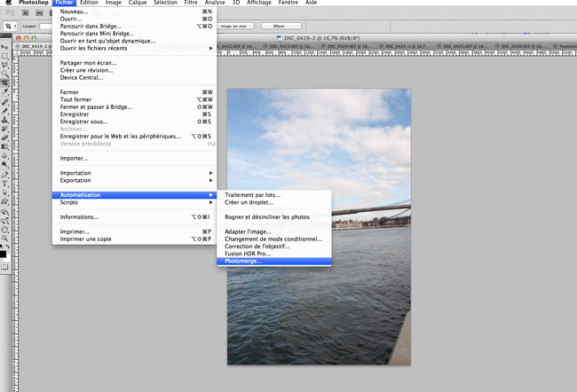577x392 pixels.
Task: Select the Custom Shape tool
Action: 4,201
